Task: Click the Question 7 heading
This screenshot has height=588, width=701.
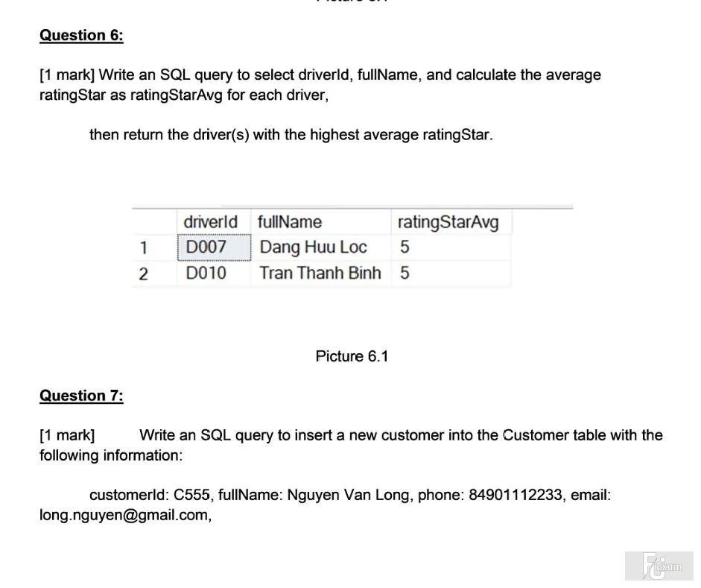Action: tap(81, 396)
